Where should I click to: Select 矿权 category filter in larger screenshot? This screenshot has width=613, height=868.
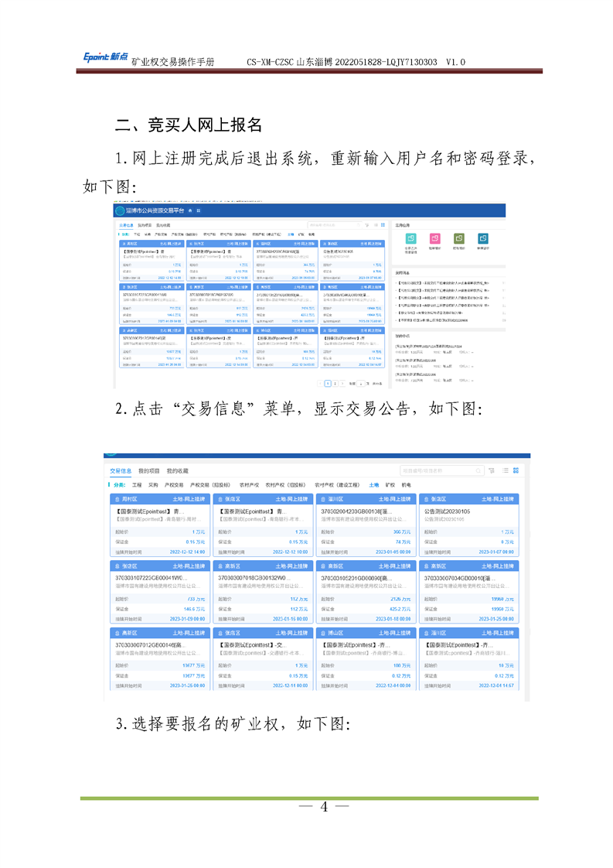click(389, 484)
